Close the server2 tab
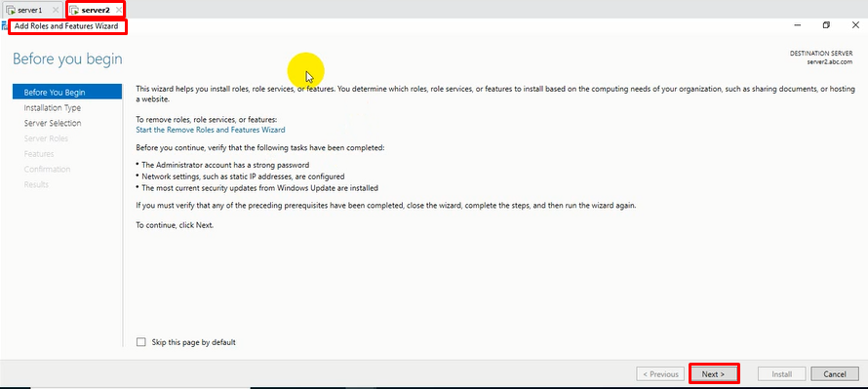Viewport: 868px width, 389px height. 118,10
